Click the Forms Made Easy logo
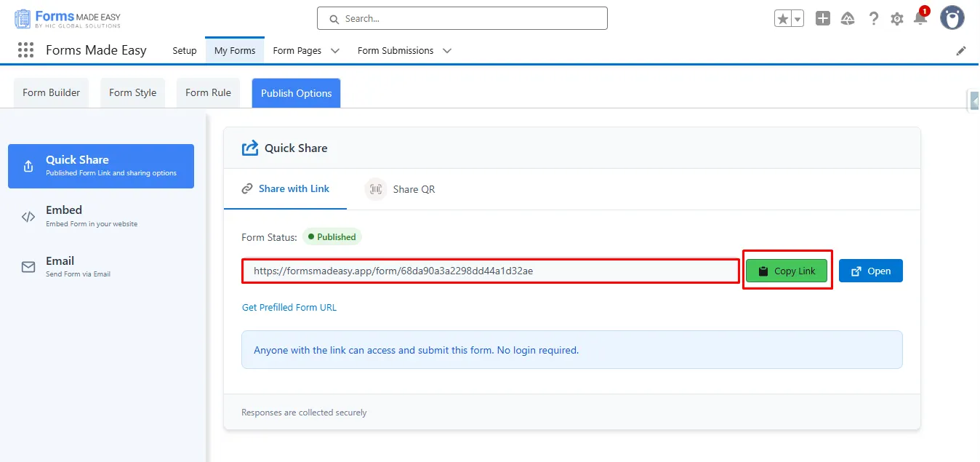The image size is (980, 462). (x=68, y=19)
